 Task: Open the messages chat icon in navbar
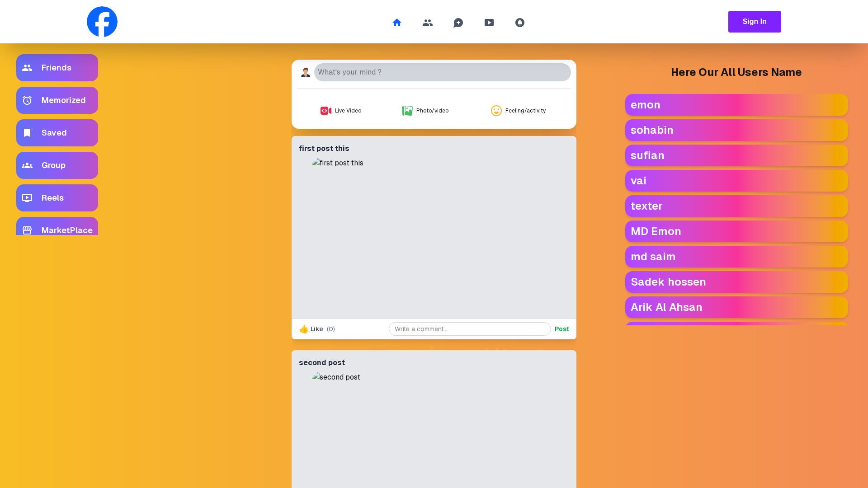pos(458,23)
